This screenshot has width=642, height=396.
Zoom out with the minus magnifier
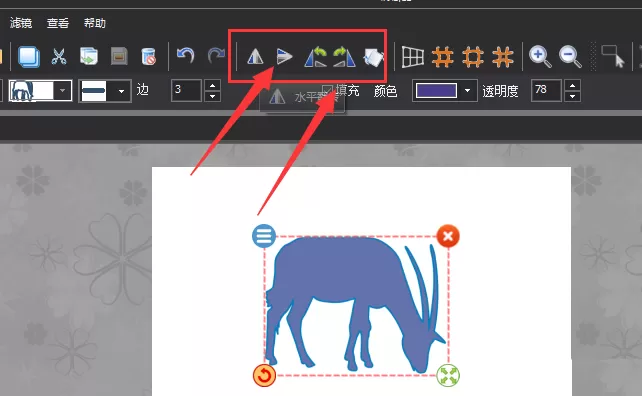pyautogui.click(x=570, y=57)
